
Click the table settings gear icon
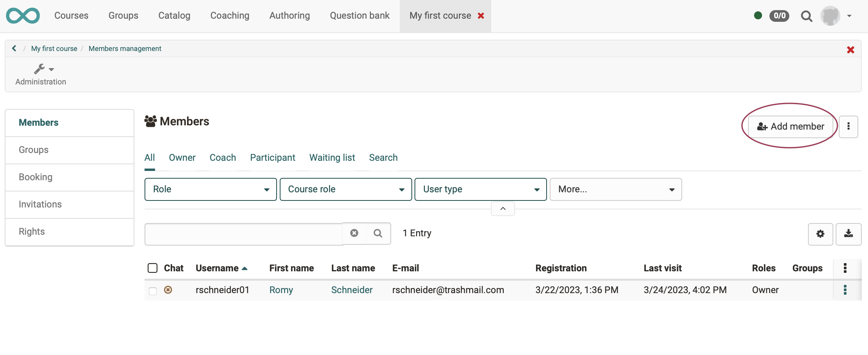(820, 234)
